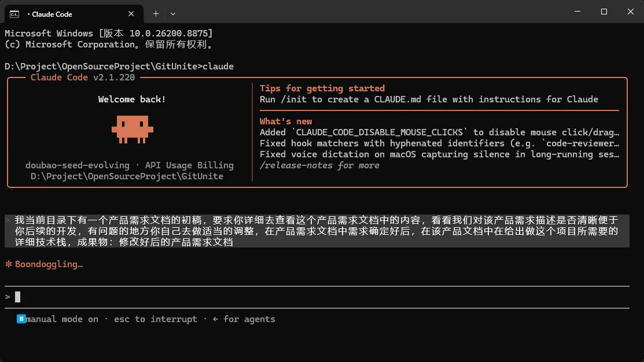Minimize the terminal window

click(577, 12)
